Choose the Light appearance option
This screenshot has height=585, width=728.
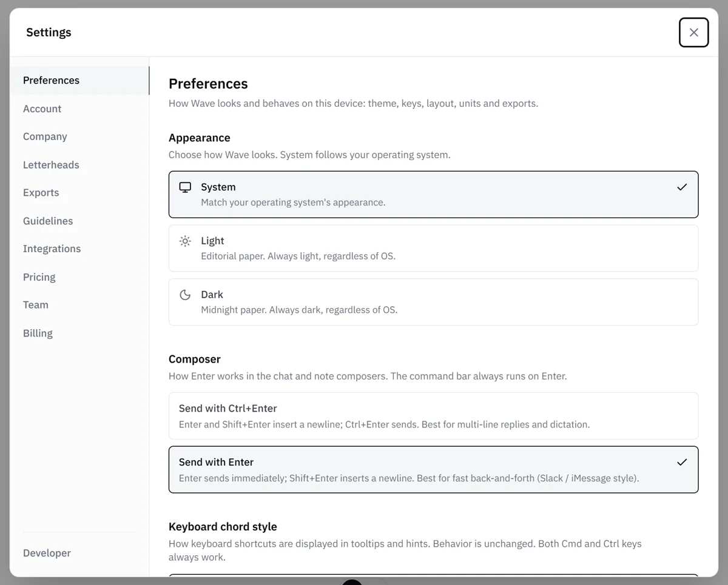[x=433, y=248]
